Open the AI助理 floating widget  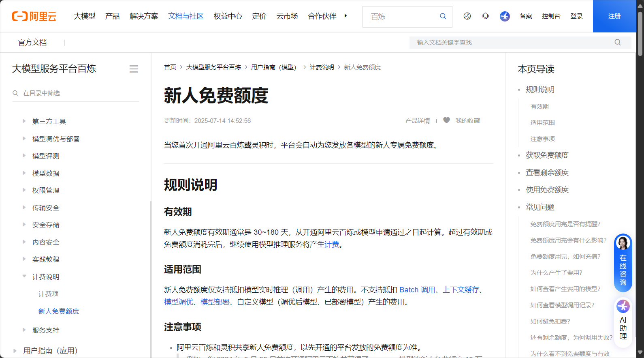point(623,323)
